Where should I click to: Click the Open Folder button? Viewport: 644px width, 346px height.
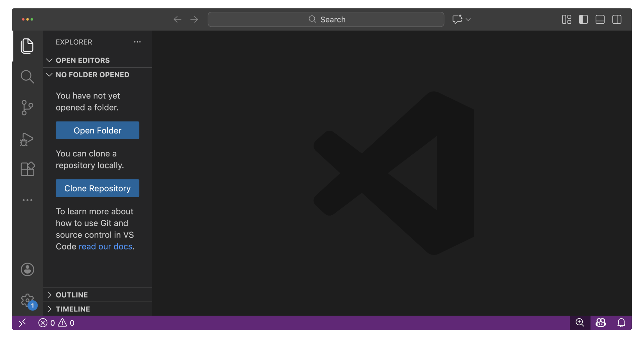pos(97,130)
